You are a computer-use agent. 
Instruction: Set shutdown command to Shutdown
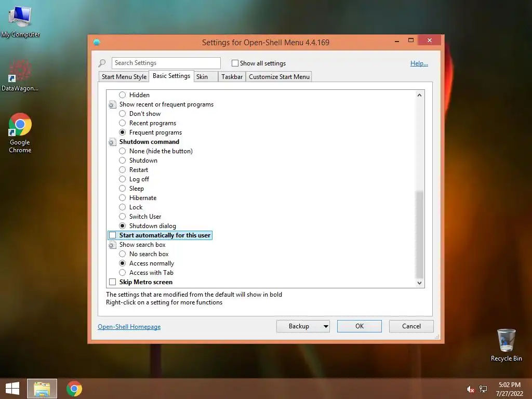pos(123,161)
